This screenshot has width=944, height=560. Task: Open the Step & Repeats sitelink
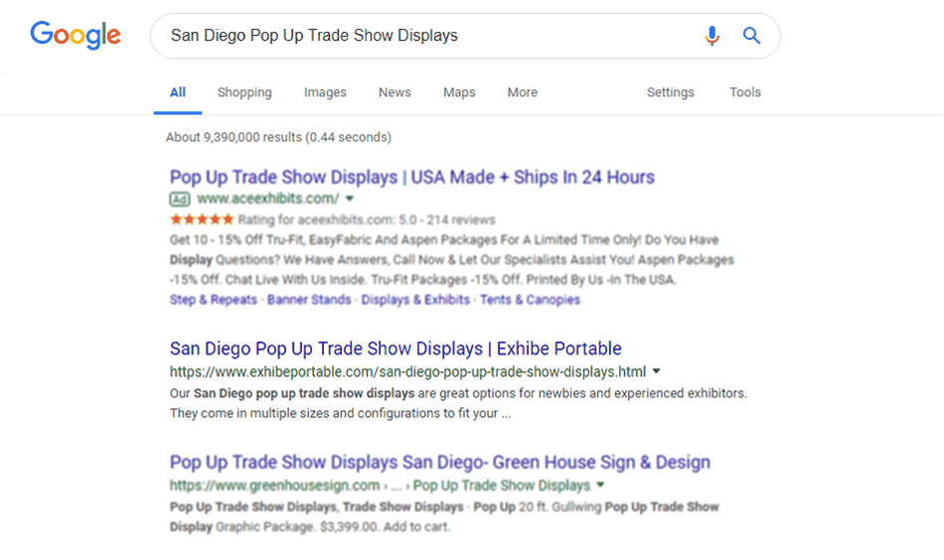tap(213, 300)
